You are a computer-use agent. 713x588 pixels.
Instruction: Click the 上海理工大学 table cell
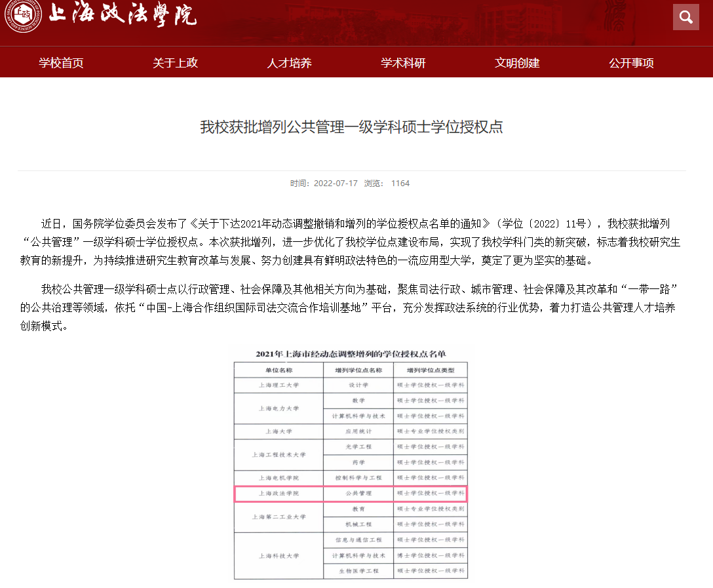tap(279, 385)
